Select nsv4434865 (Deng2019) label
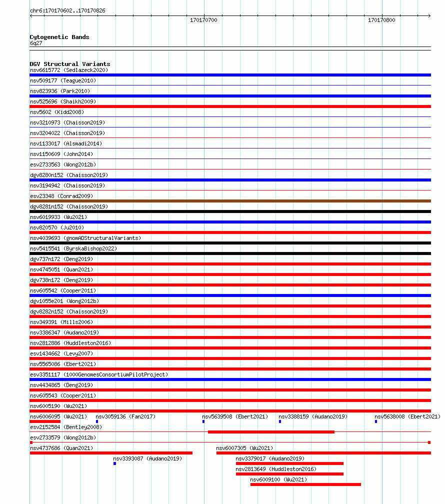 point(61,385)
